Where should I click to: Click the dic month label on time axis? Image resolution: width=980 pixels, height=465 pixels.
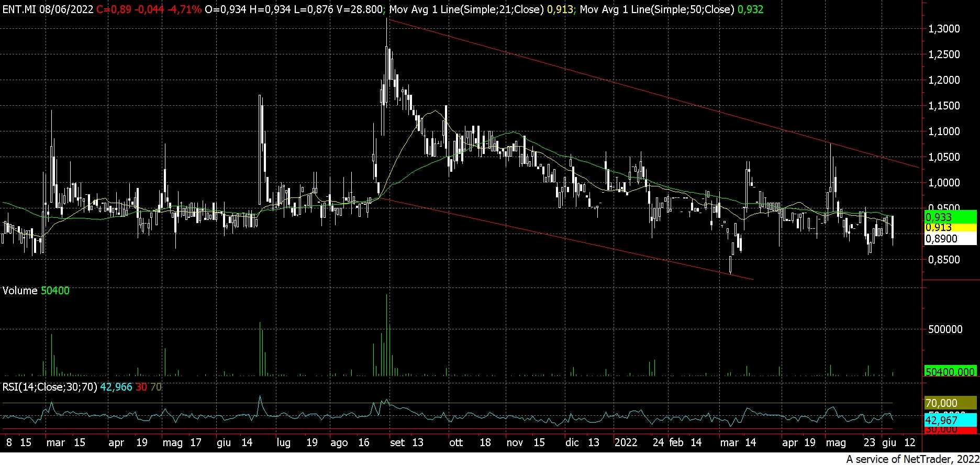click(x=572, y=443)
